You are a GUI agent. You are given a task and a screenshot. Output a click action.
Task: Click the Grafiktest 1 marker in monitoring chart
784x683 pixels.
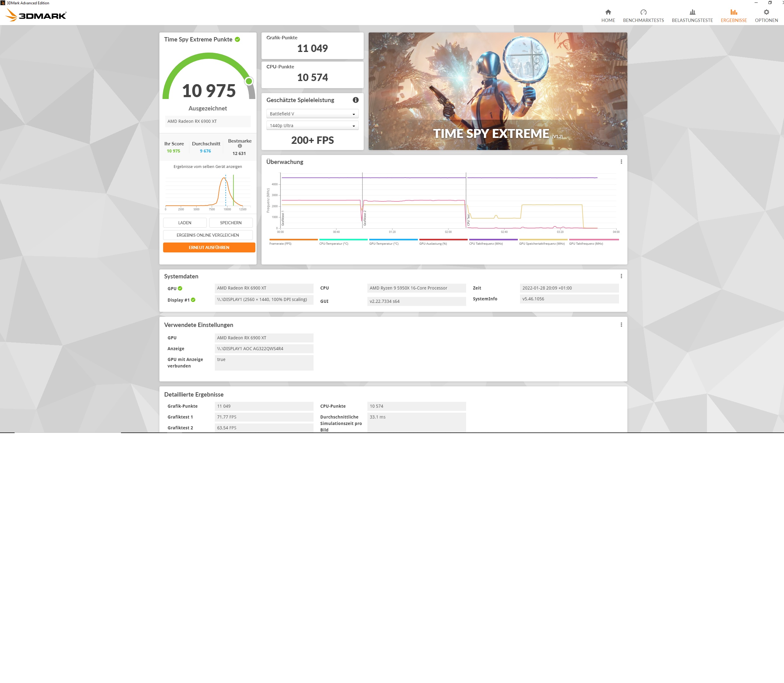pyautogui.click(x=283, y=218)
